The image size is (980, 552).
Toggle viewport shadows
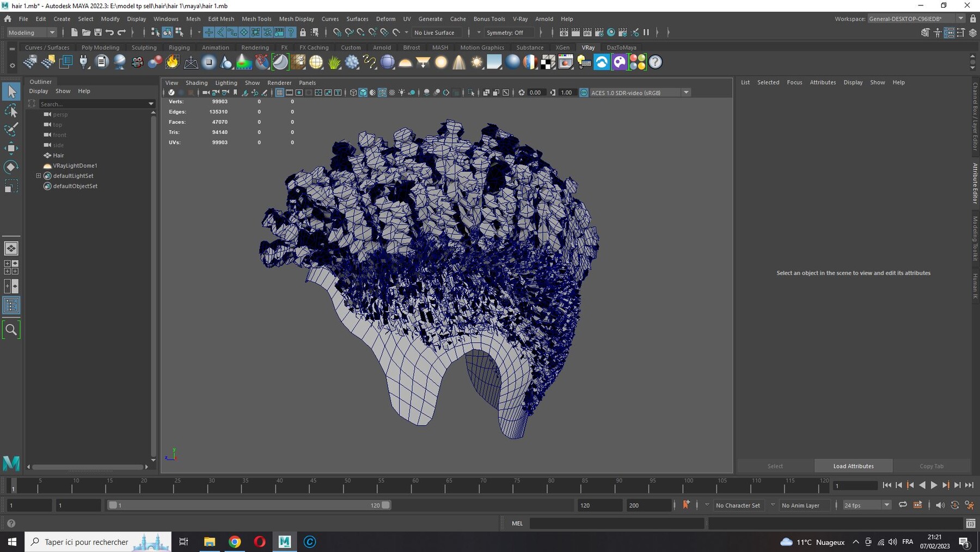tap(412, 93)
